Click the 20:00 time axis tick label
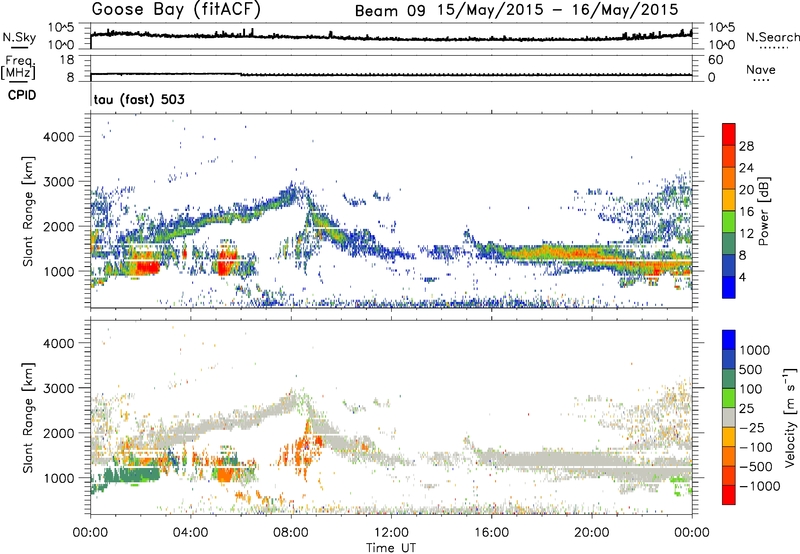Screen dimensions: 800x554 [x=592, y=533]
